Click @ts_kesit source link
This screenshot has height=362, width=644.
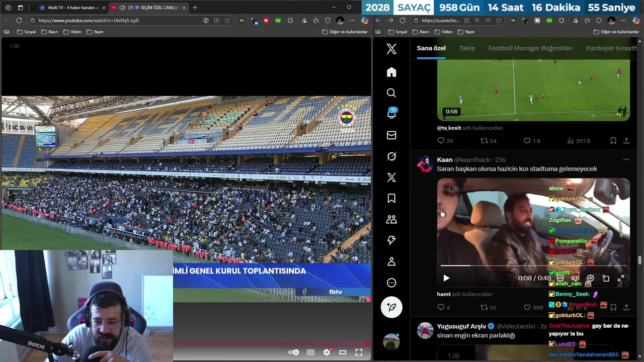click(449, 128)
